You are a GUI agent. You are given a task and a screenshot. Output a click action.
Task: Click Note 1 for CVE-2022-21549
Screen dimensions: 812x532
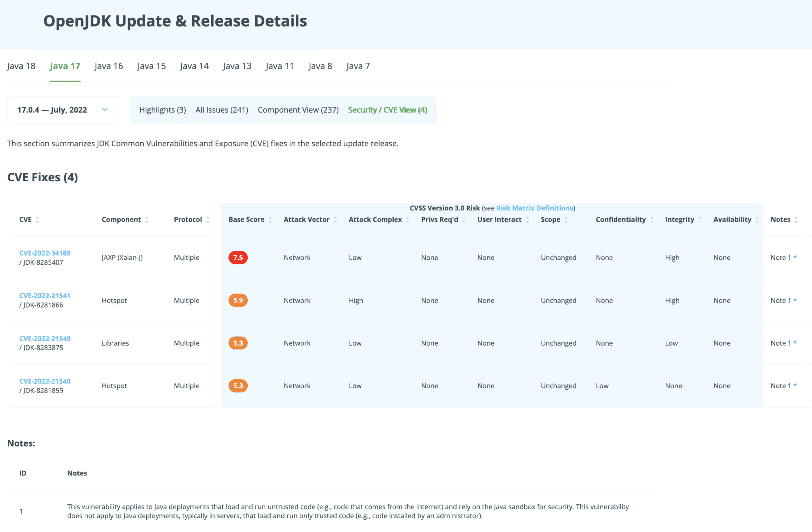(x=784, y=343)
